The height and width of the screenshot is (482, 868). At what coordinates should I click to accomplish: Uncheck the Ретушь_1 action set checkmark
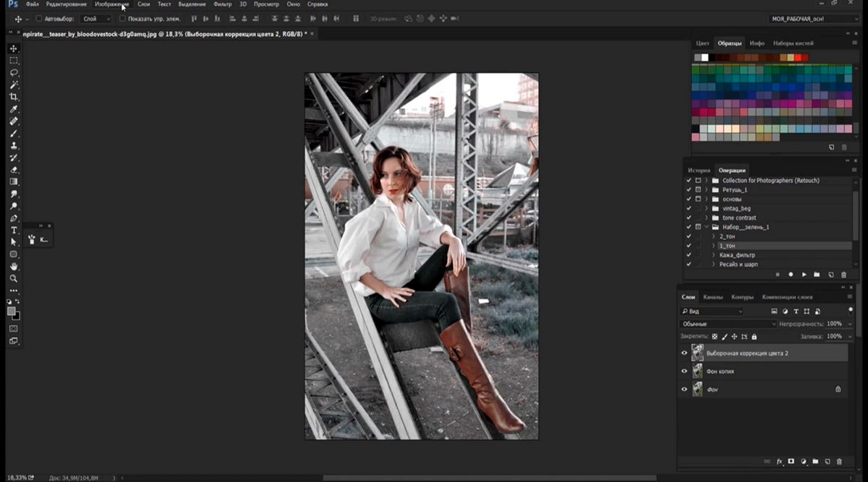tap(689, 189)
